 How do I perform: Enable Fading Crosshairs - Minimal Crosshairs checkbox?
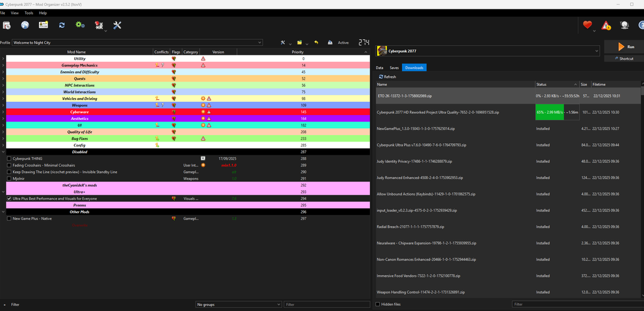(x=9, y=165)
